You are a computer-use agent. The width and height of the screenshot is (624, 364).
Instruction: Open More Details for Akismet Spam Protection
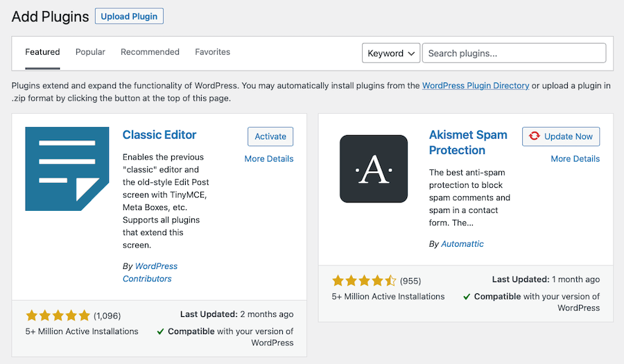[x=575, y=159]
